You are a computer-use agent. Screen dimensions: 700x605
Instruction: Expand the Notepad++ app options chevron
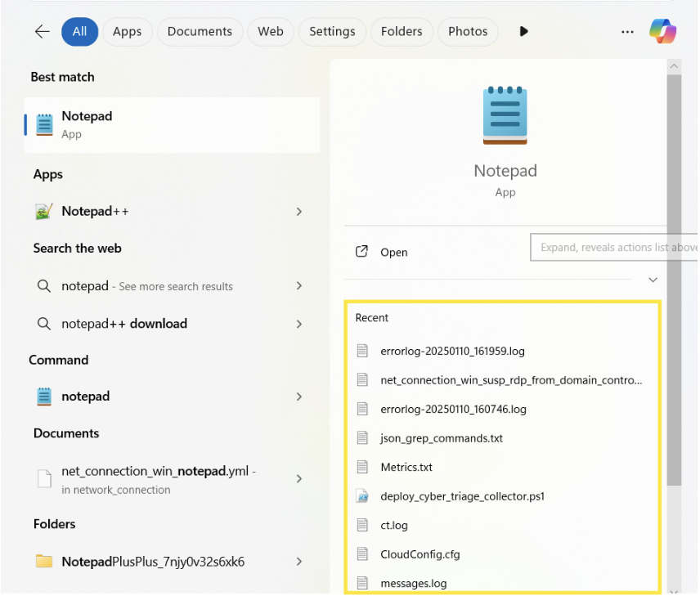point(299,212)
